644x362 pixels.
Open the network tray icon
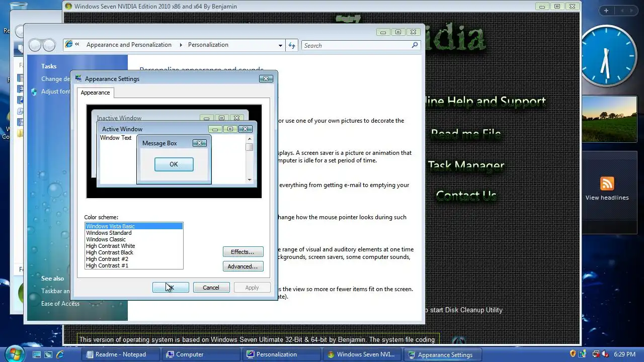[x=596, y=354]
